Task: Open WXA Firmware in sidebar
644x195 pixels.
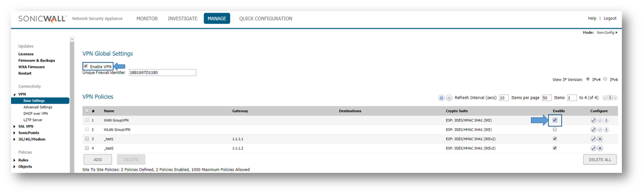Action: [32, 67]
